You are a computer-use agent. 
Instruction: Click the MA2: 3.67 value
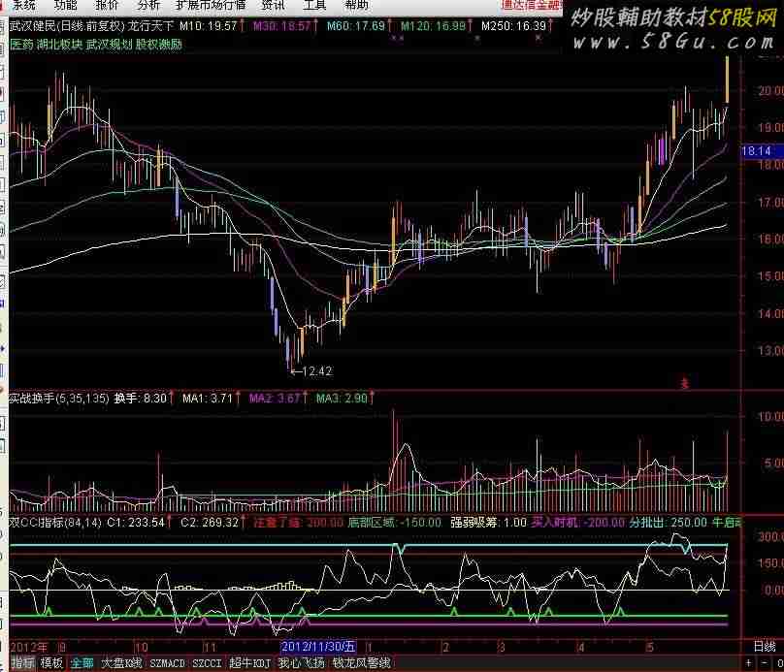[275, 399]
